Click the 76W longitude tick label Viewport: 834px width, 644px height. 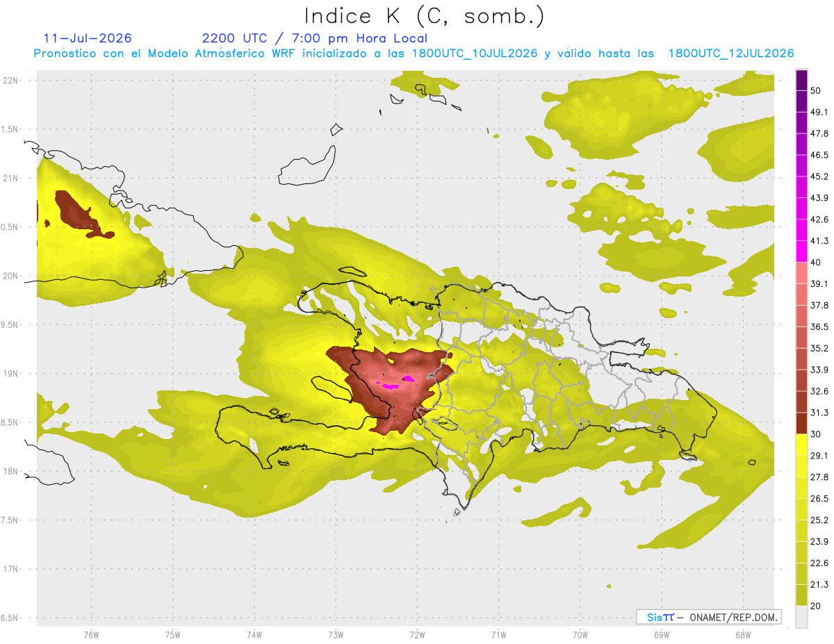(x=91, y=635)
